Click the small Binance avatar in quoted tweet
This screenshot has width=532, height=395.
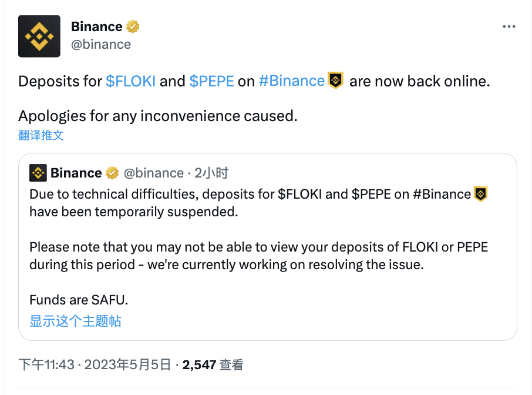pos(37,172)
